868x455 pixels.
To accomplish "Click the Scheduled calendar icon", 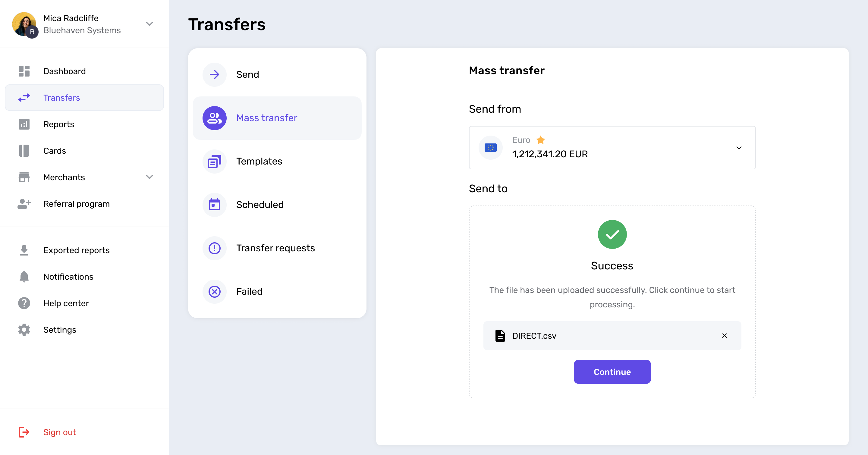I will (x=214, y=205).
